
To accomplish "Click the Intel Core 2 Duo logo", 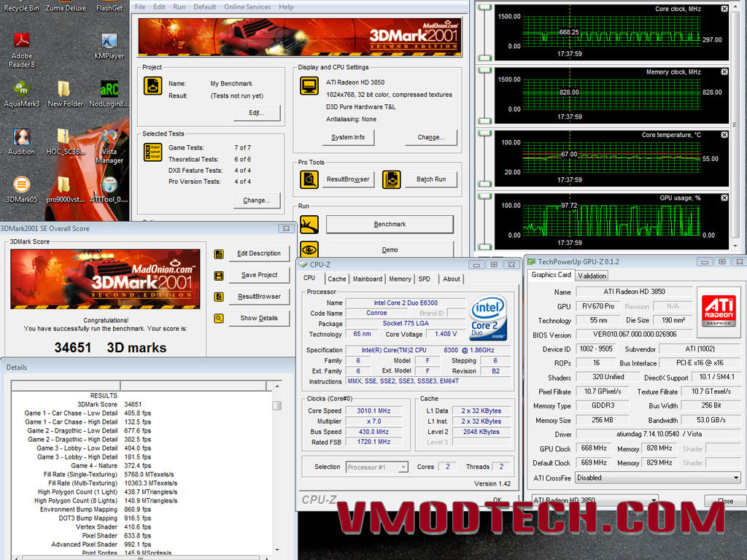I will click(487, 317).
